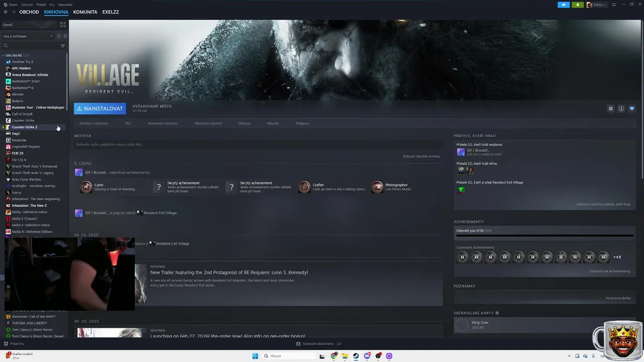Click the first locked achievement icon
This screenshot has height=362, width=644.
point(462,257)
